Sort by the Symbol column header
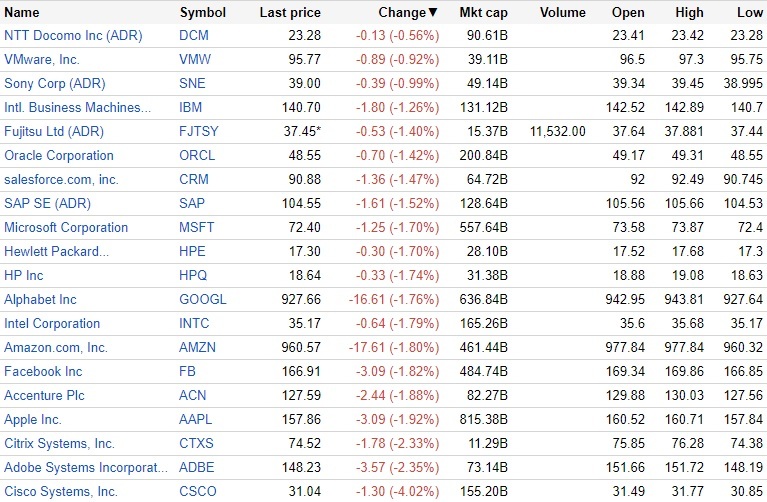The width and height of the screenshot is (767, 502). click(x=203, y=13)
